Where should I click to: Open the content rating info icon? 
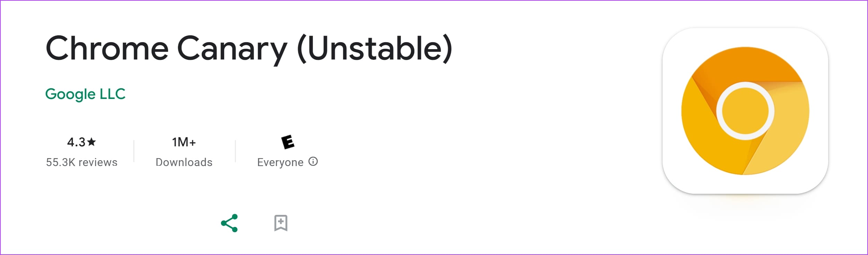(x=313, y=162)
